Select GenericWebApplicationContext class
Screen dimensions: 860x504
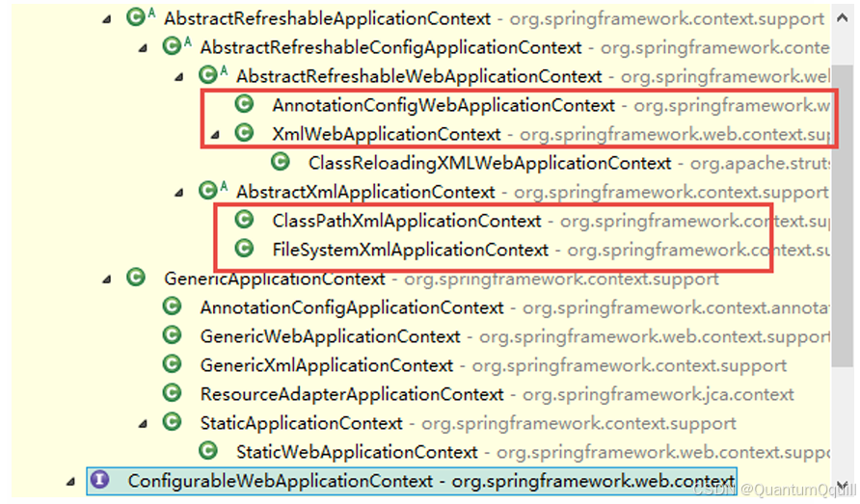tap(330, 336)
